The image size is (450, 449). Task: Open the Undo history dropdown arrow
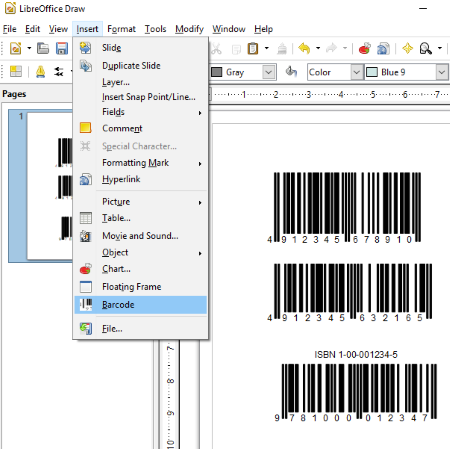[x=318, y=49]
